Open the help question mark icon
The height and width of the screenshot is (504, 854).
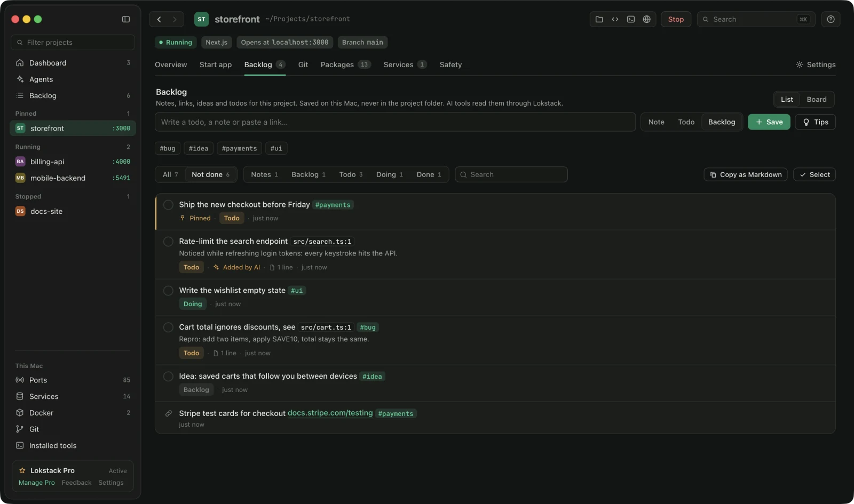[831, 19]
